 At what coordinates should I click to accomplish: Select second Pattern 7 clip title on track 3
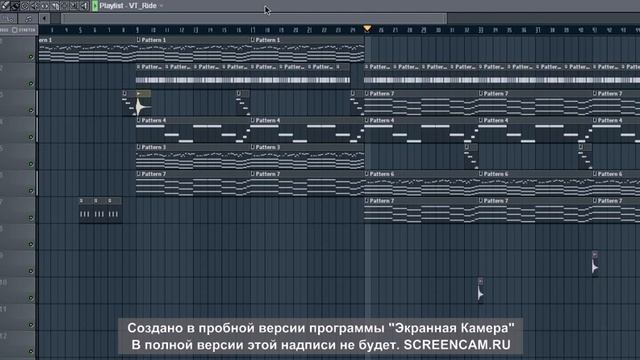coord(496,93)
